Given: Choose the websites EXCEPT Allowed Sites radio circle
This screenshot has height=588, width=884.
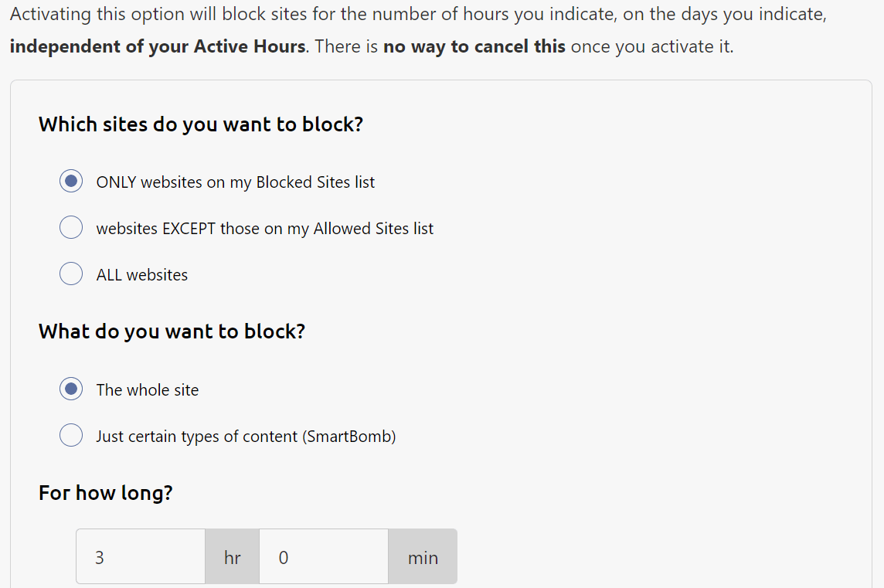Looking at the screenshot, I should [71, 227].
